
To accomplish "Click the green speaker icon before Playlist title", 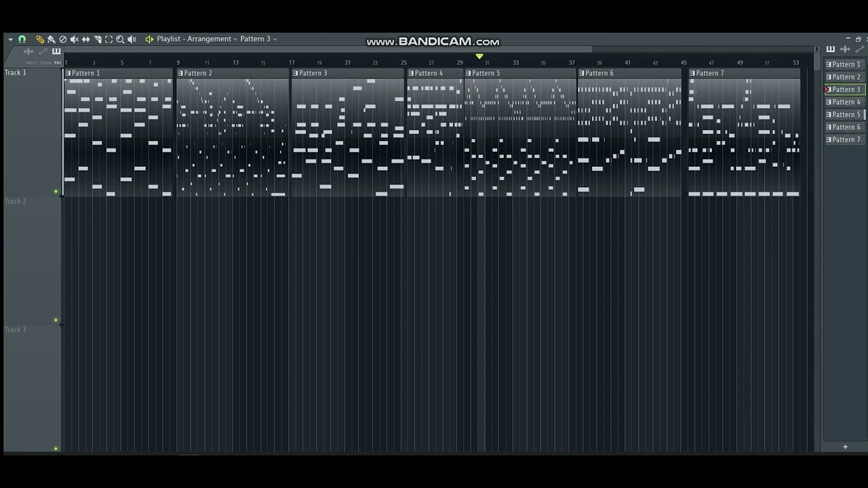I will pos(149,39).
